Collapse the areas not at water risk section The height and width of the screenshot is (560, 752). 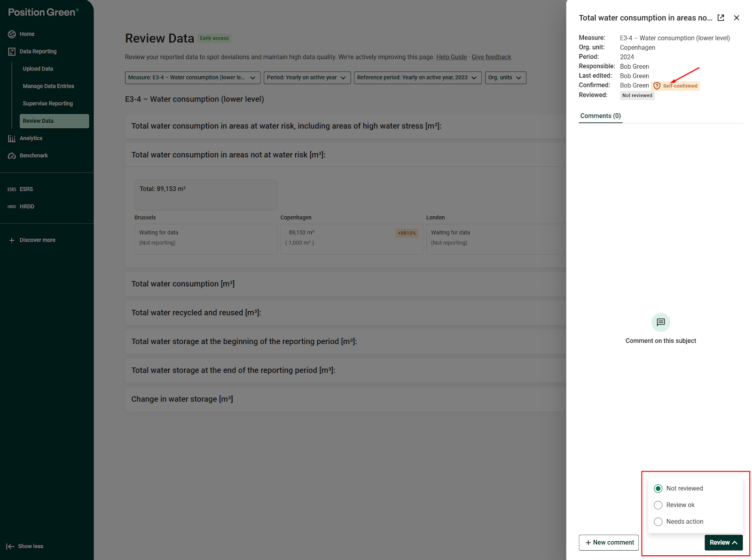[x=345, y=155]
